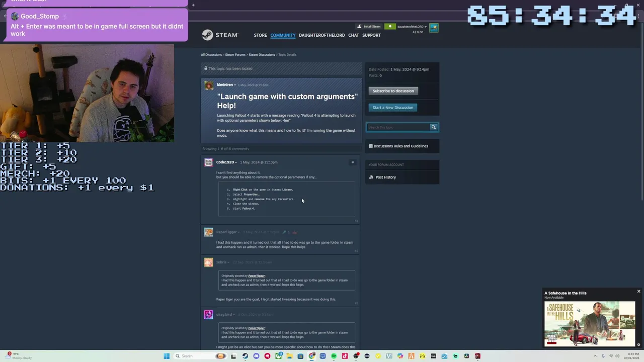Open Steam from the Windows taskbar
Viewport: 644px width, 362px height.
pos(245,356)
